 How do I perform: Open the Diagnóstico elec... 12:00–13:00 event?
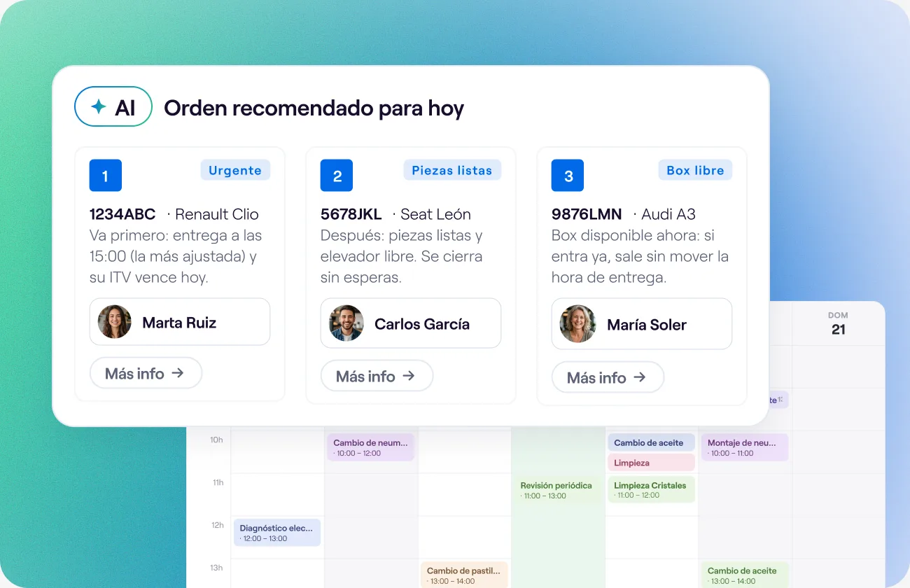click(277, 533)
